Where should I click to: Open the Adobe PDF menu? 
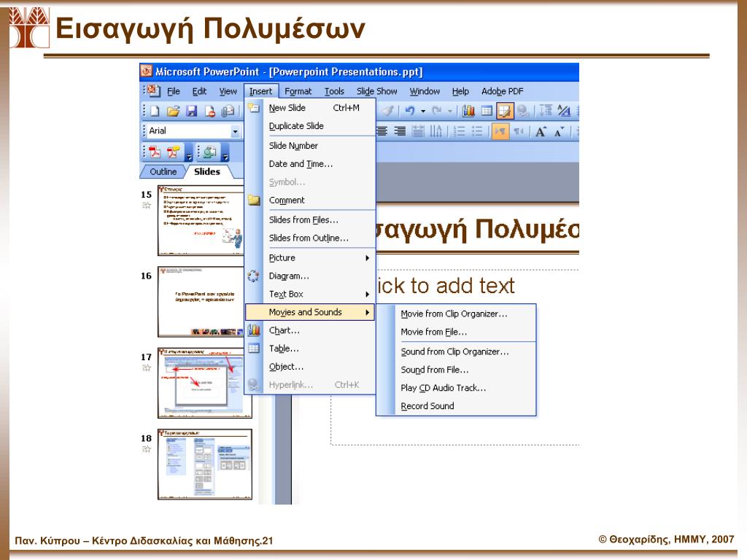pyautogui.click(x=502, y=91)
